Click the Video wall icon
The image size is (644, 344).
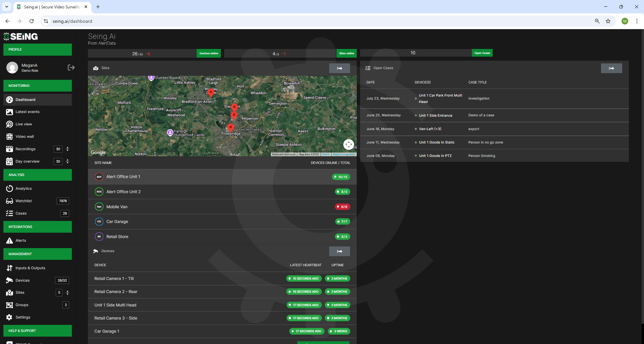[x=10, y=136]
